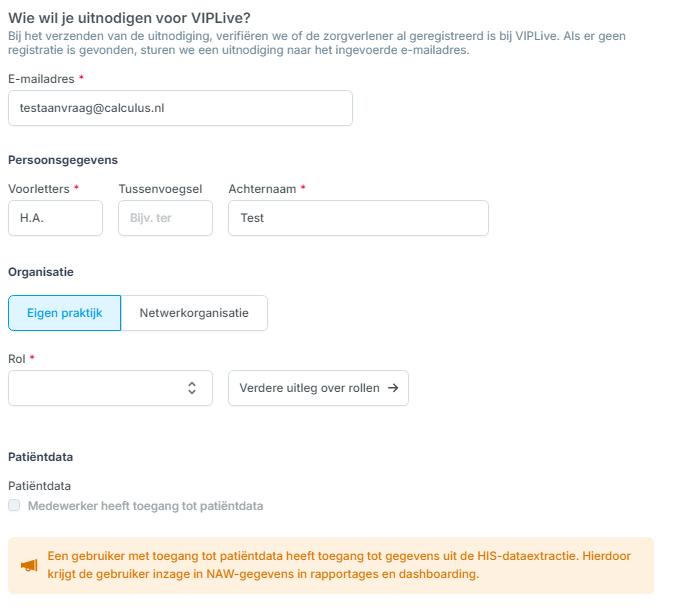Click the orange HIS-dataextractie warning text
Viewport: 682px width, 612px height.
click(x=339, y=565)
